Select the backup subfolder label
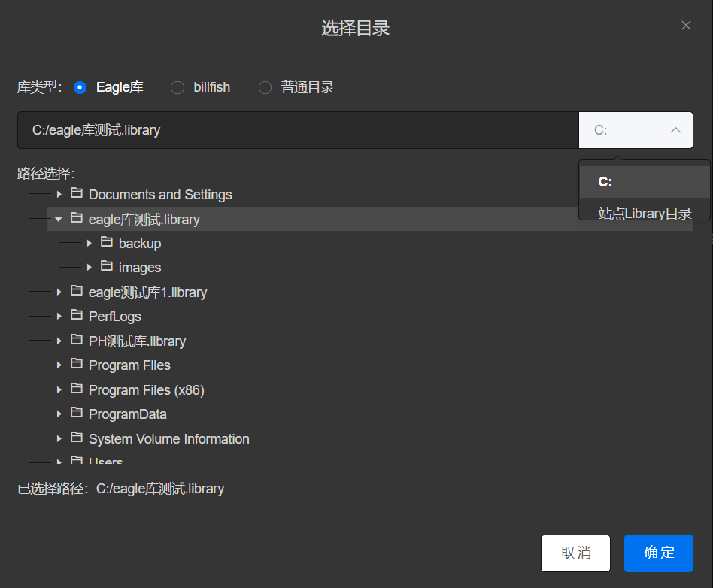Screen dimensions: 713x588 (x=140, y=244)
